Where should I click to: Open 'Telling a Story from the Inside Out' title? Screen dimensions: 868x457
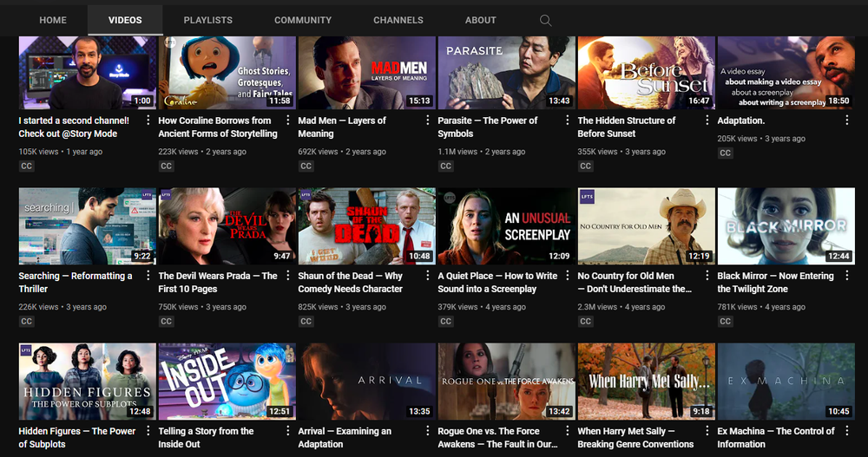206,437
